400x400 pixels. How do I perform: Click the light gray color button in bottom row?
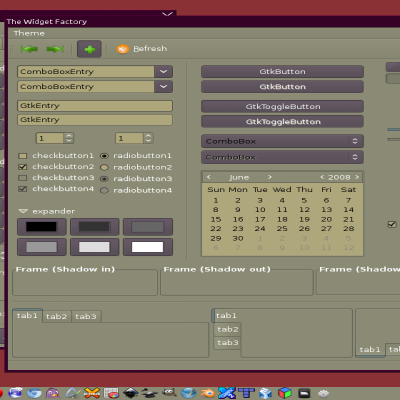[94, 247]
